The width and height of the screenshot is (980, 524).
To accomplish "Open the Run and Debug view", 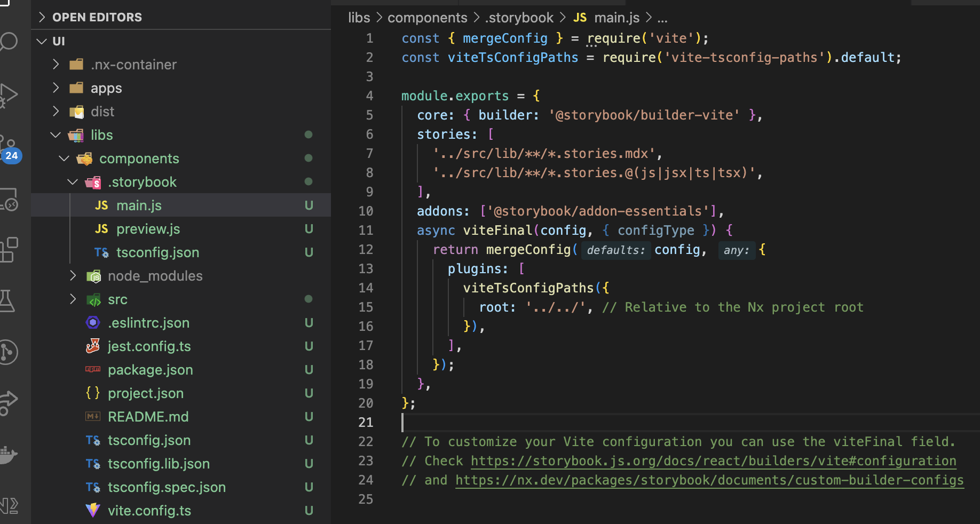I will tap(10, 95).
